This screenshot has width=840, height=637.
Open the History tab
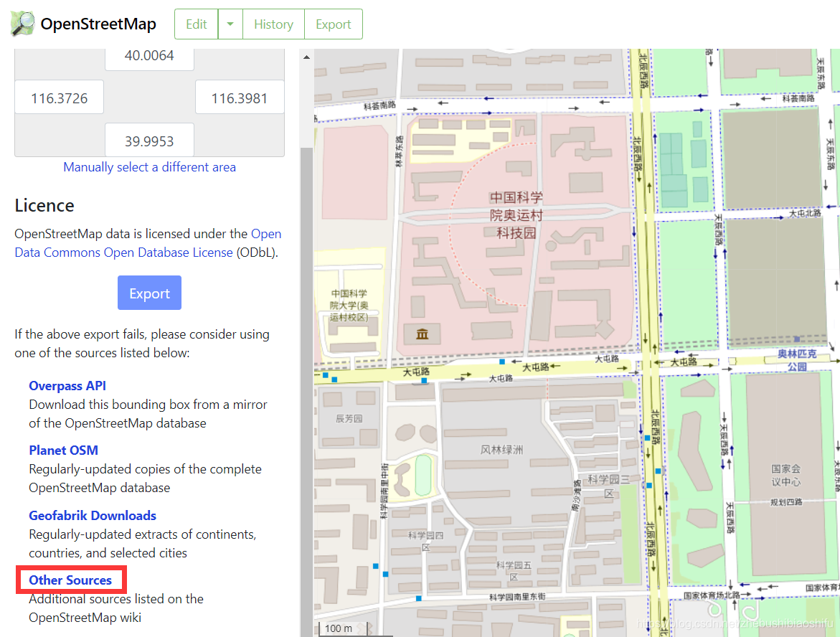tap(273, 24)
